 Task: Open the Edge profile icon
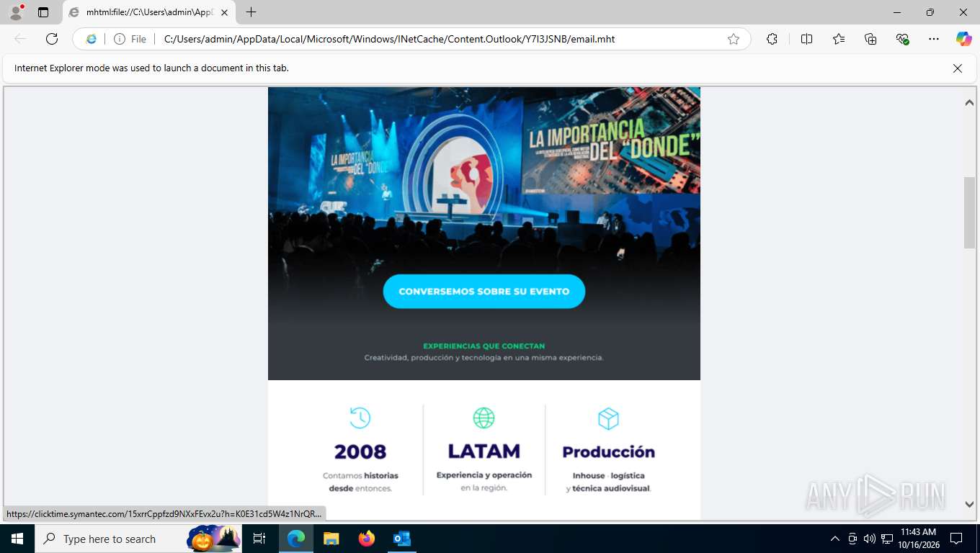[16, 12]
